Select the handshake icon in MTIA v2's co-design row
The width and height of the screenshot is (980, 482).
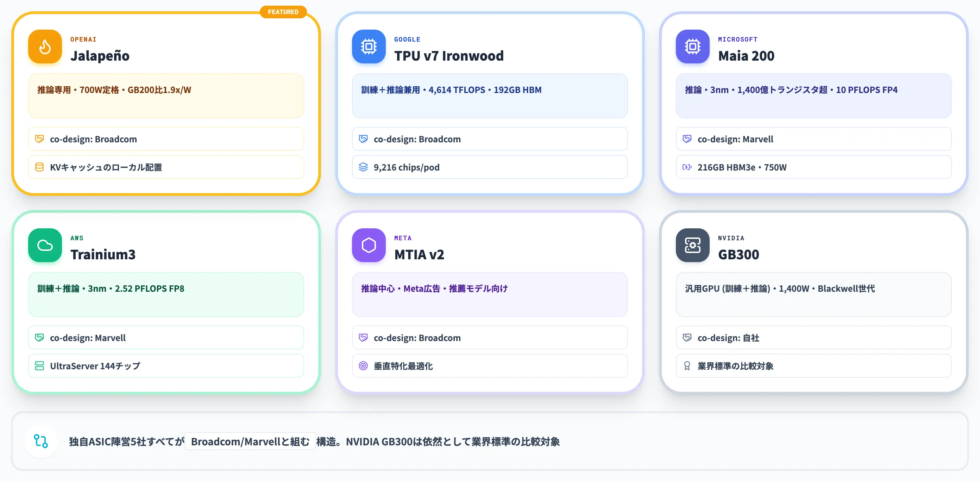click(363, 338)
